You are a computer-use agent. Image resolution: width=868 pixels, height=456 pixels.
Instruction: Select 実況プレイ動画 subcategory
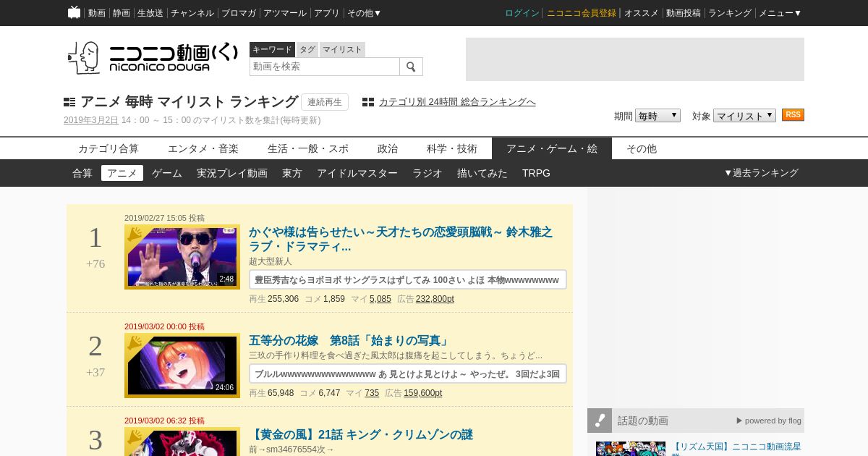click(232, 173)
